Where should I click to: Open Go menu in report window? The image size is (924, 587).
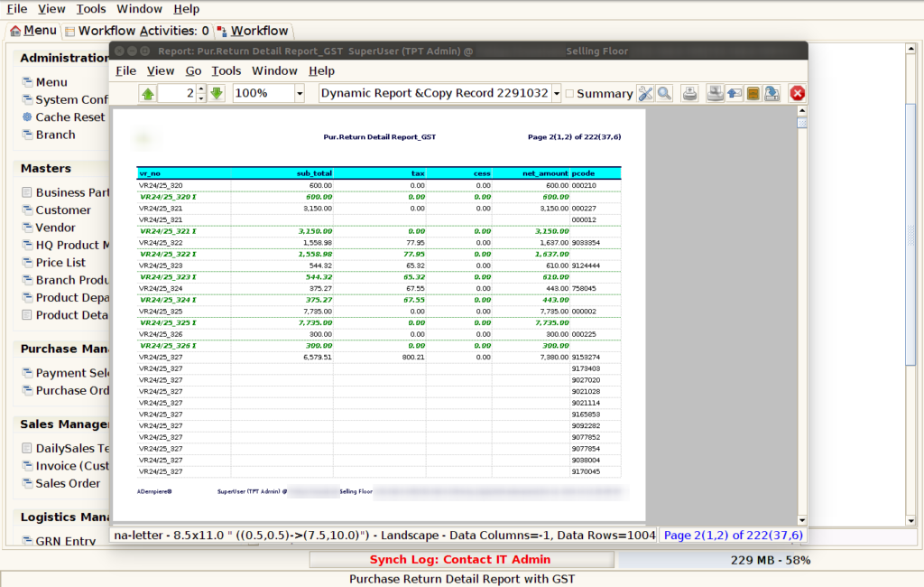click(193, 70)
